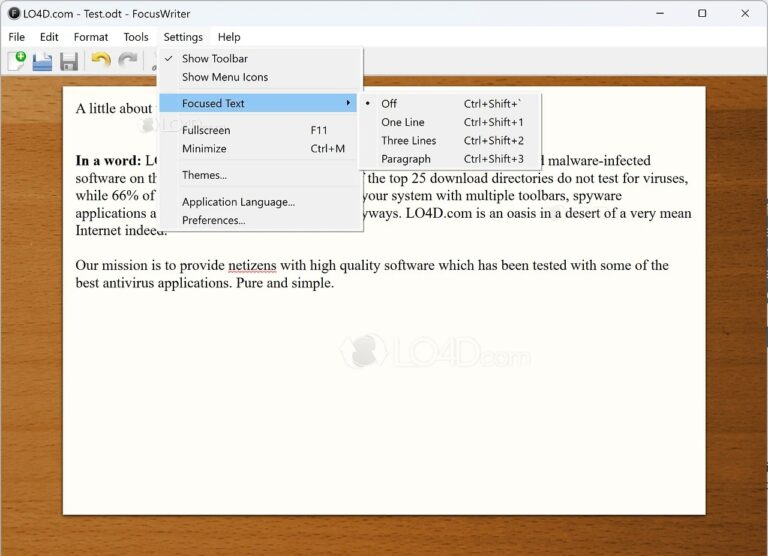Click the Redo arrow icon
The width and height of the screenshot is (768, 556).
pos(128,61)
